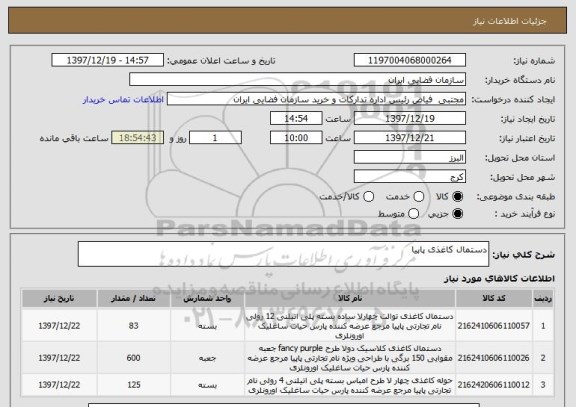Click the delivery city field کرج
Screen dimensions: 576x407
click(410, 177)
